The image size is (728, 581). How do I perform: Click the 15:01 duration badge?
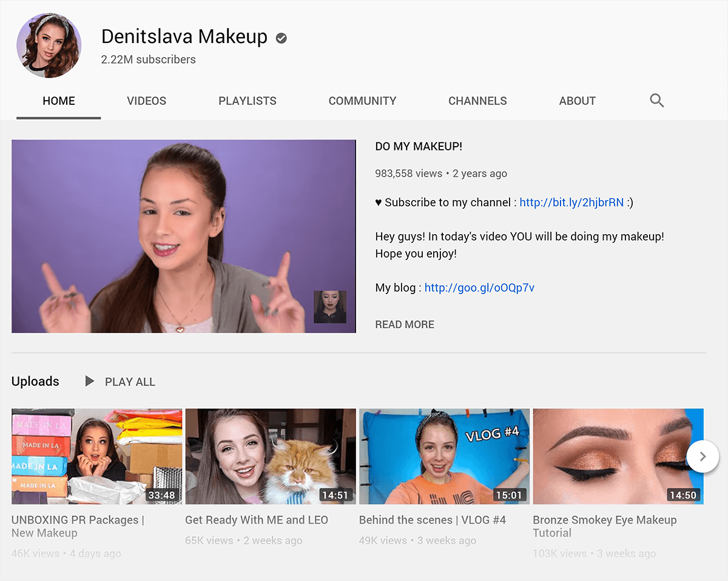pos(509,495)
